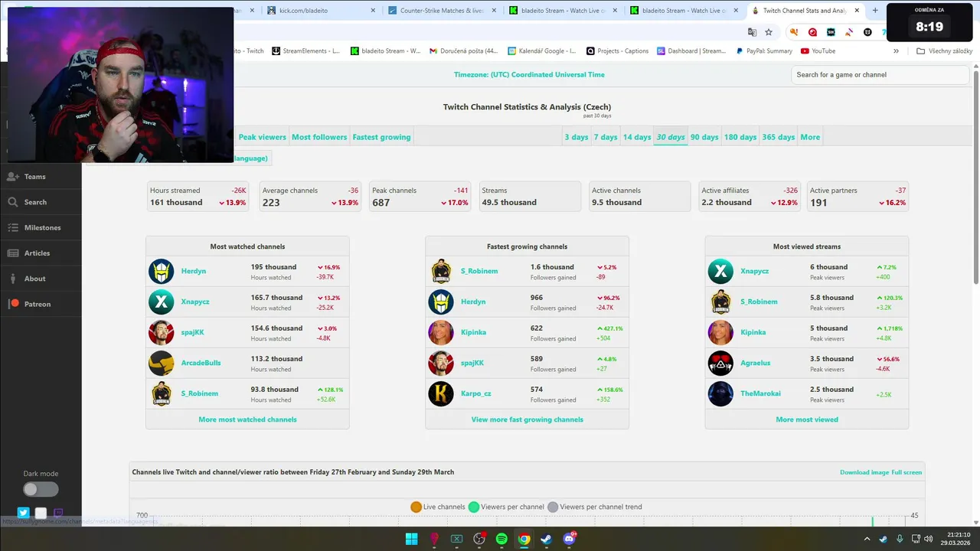
Task: Click the search for game or channel field
Action: 880,74
